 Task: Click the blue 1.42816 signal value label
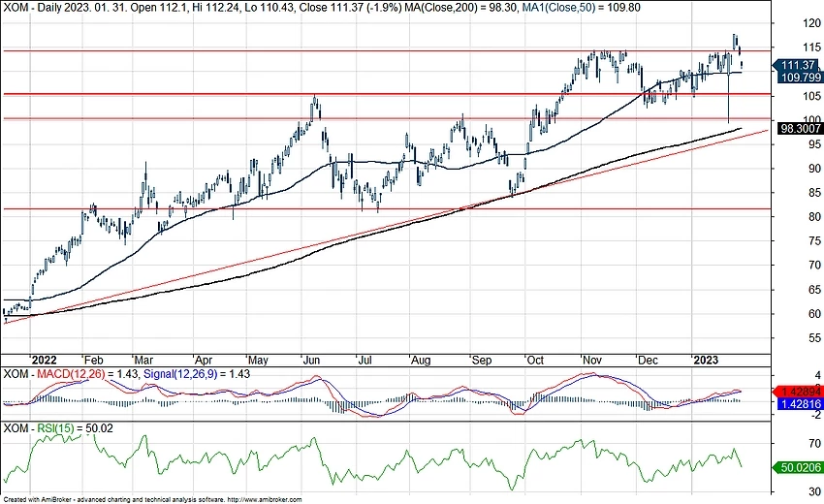point(801,403)
